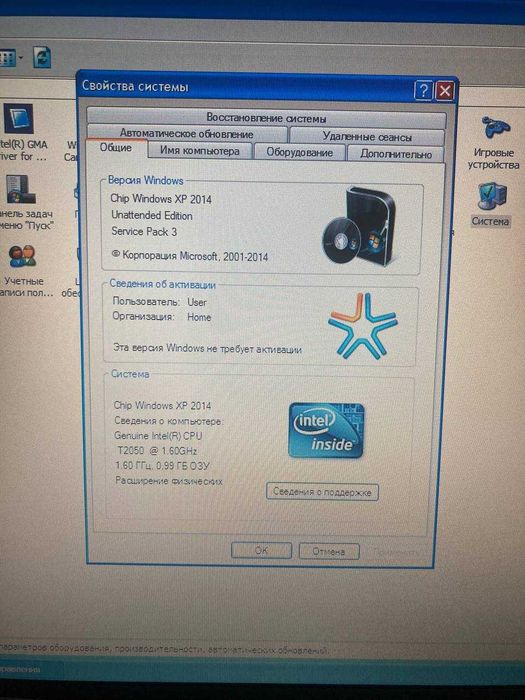Open the Удаленные сеансы tab
This screenshot has width=525, height=700.
(367, 137)
